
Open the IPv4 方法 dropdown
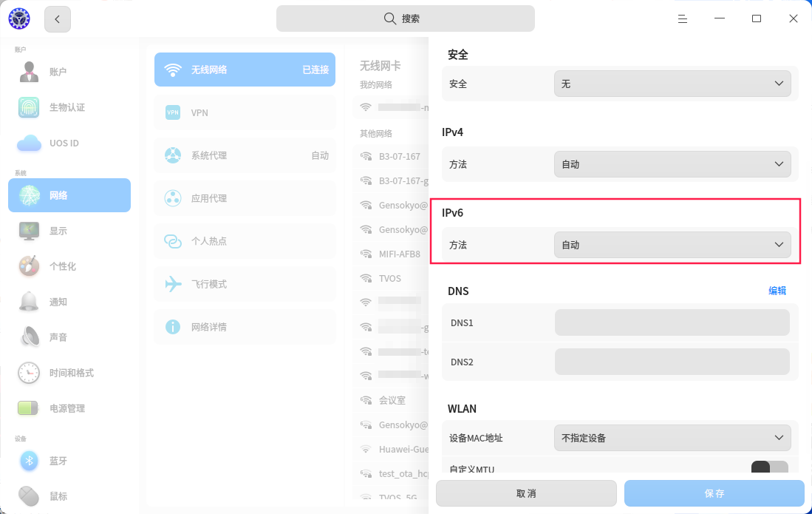click(x=672, y=164)
